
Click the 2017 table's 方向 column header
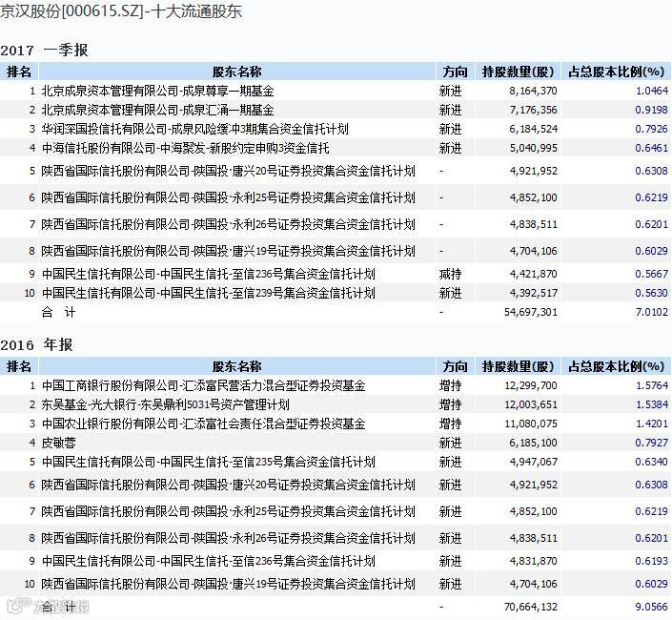click(x=455, y=72)
